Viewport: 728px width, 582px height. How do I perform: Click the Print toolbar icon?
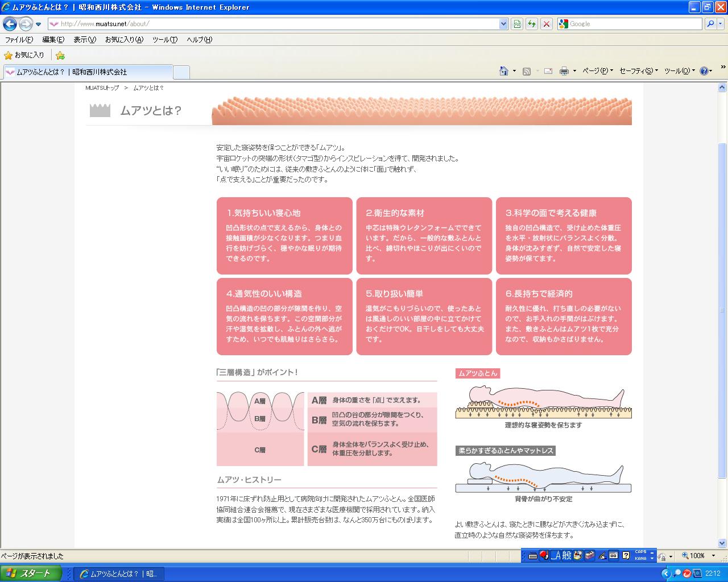pyautogui.click(x=564, y=71)
